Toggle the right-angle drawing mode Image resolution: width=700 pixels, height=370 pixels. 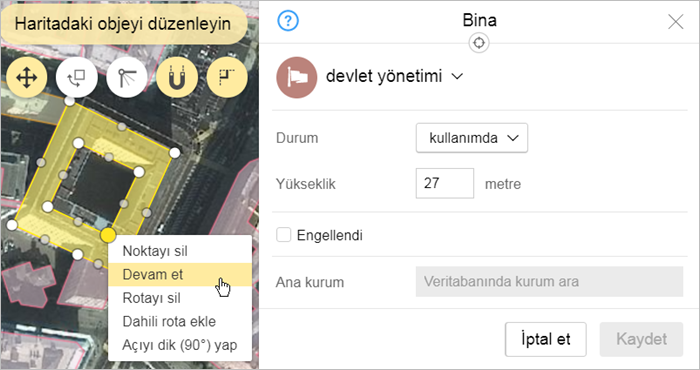point(227,78)
